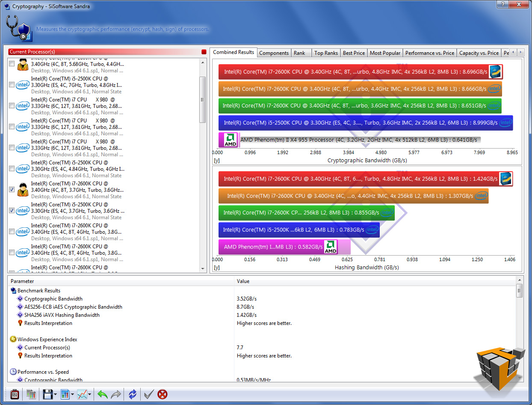
Task: Click the [y] button under Hashing Bandwidth chart
Action: pos(216,268)
